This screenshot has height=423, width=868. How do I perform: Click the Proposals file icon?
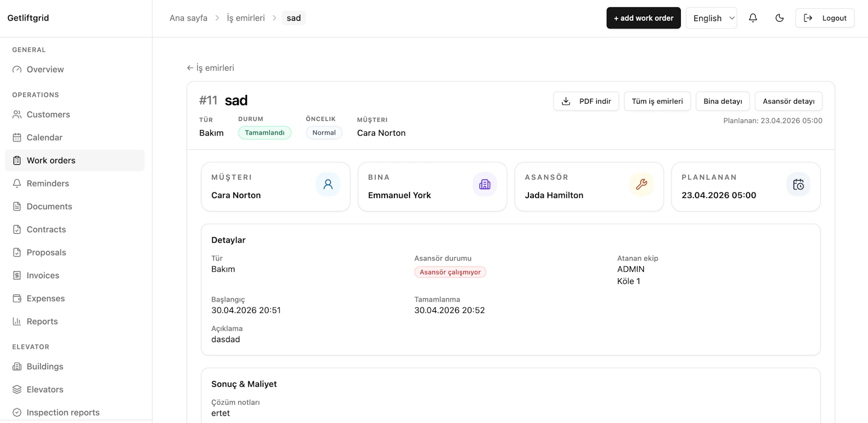[17, 252]
